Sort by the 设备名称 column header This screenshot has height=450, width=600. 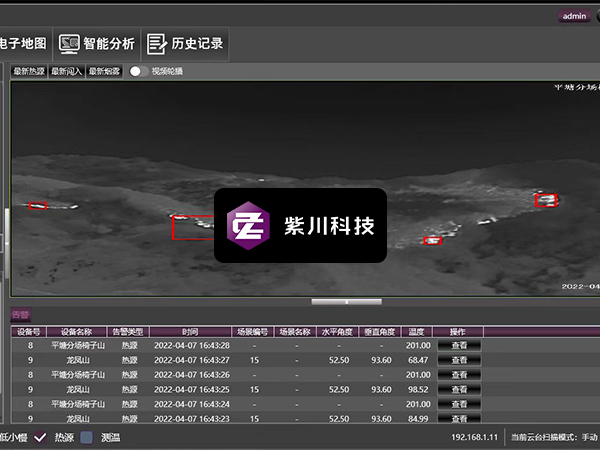(x=77, y=332)
